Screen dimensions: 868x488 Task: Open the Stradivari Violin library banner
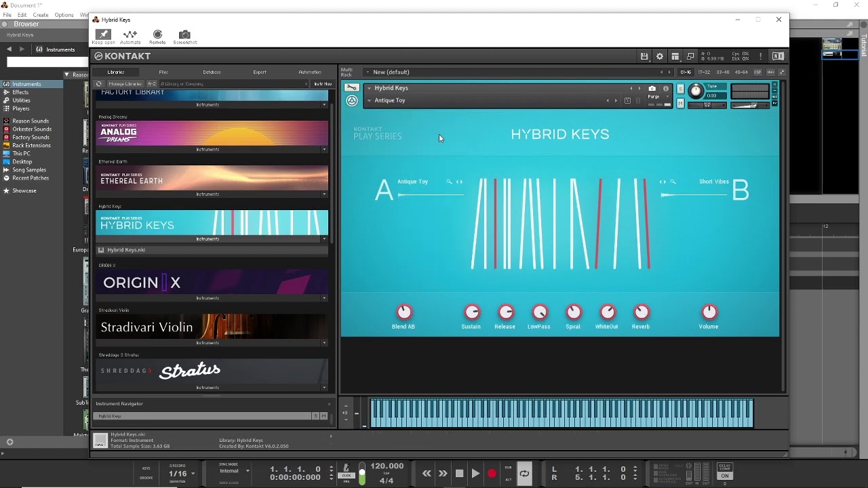212,327
